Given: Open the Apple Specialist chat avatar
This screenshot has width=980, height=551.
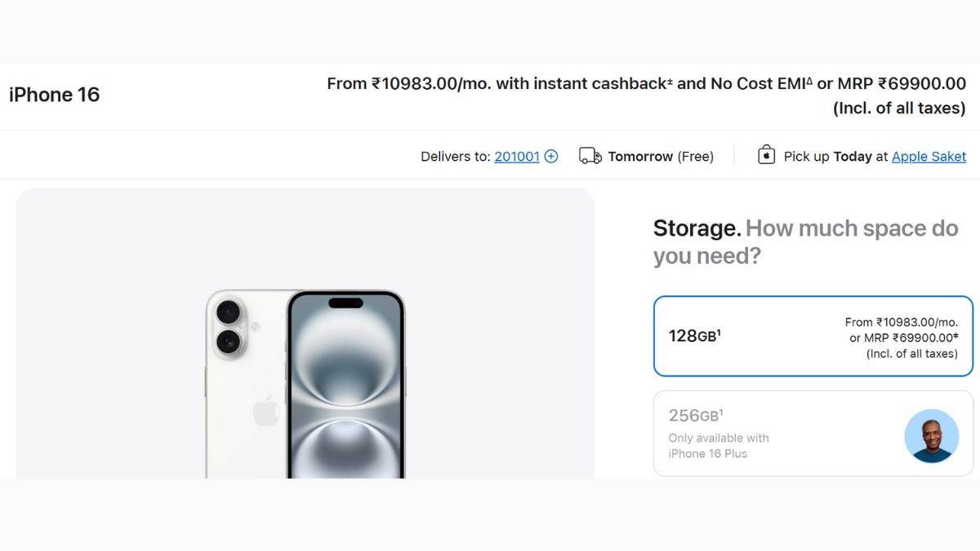Looking at the screenshot, I should click(932, 437).
